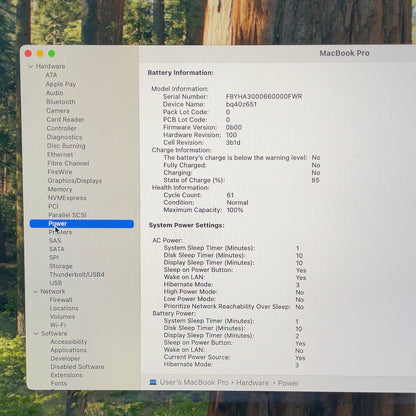
Task: Collapse the Hardware section chevron
Action: tap(31, 67)
